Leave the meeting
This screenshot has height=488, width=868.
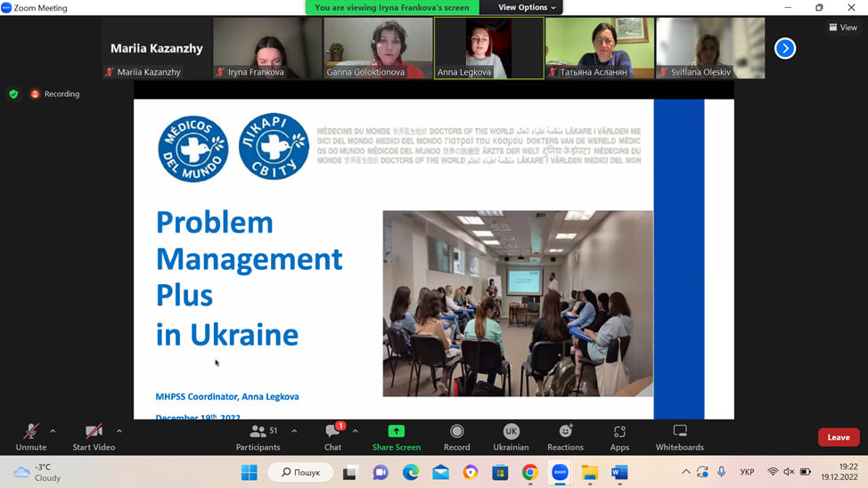coord(839,437)
